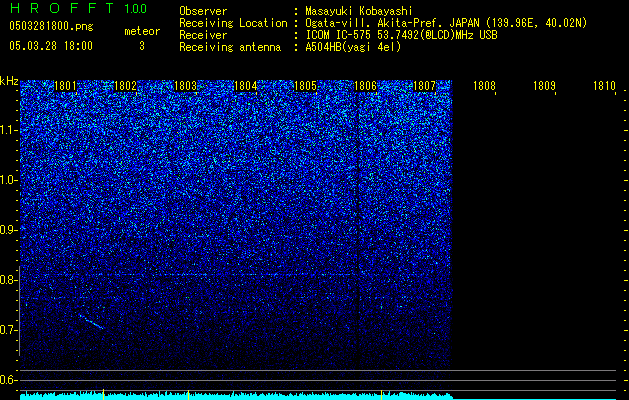Click the 1810 time marker
The image size is (629, 400).
click(x=605, y=86)
